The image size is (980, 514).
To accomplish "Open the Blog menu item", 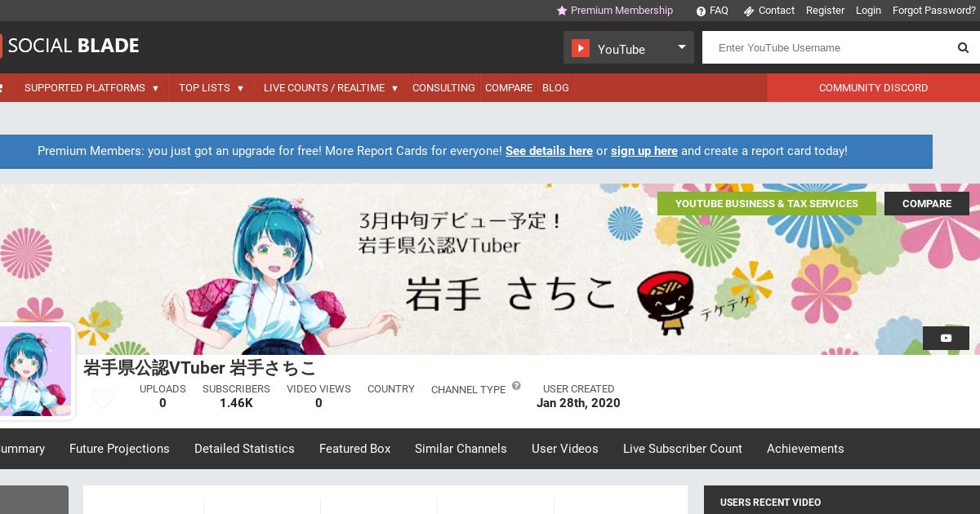I will coord(555,87).
